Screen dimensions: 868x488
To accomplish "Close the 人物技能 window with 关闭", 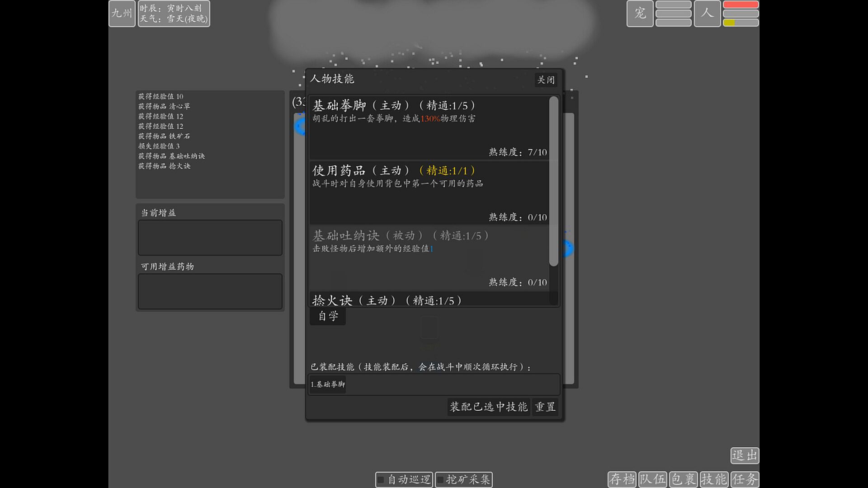I will click(546, 80).
